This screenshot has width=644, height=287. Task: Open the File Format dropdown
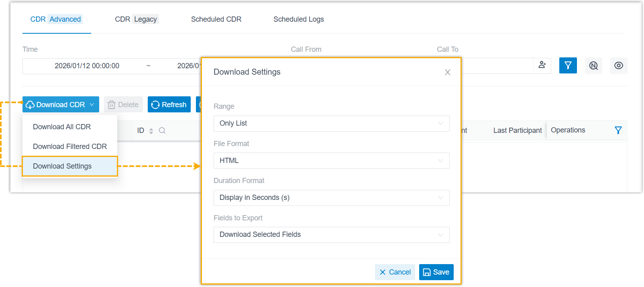(x=331, y=161)
